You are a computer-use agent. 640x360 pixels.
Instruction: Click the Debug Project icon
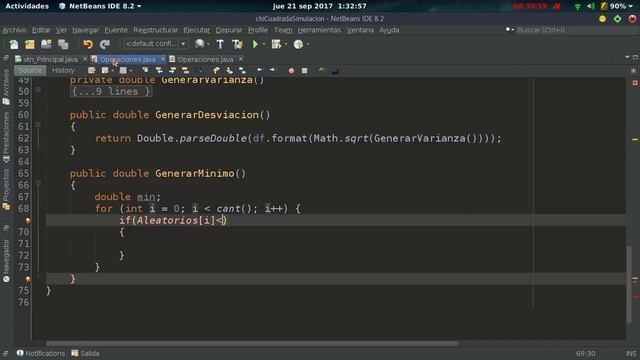276,44
